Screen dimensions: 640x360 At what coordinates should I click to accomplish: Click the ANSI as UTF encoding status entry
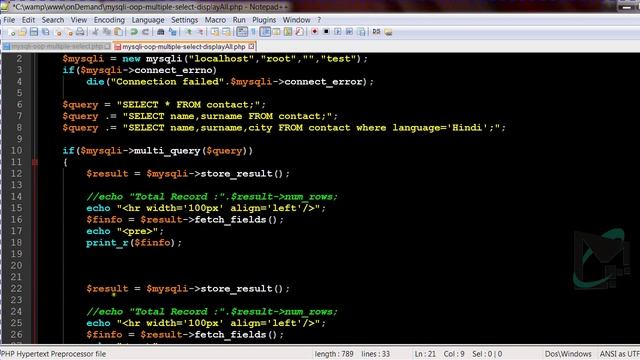click(619, 354)
